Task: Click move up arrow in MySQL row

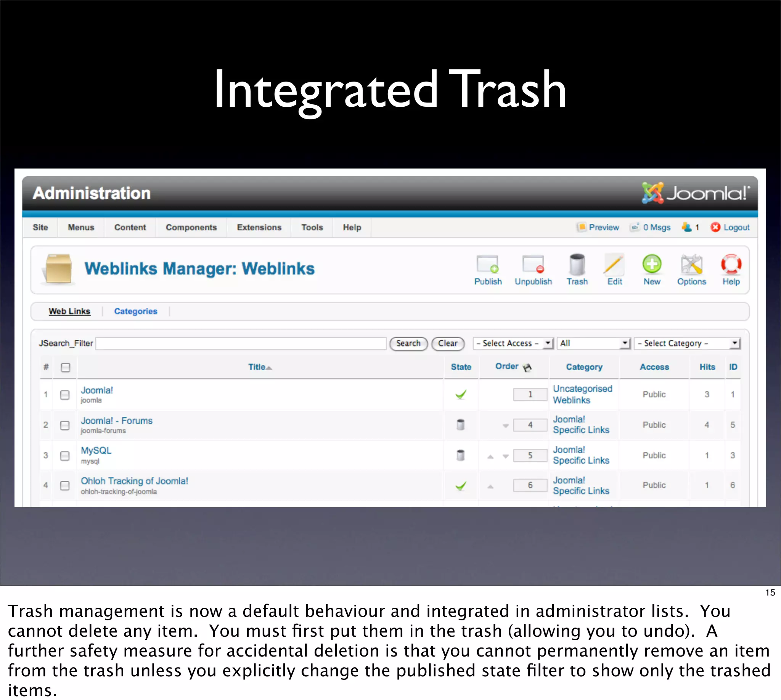Action: (x=490, y=456)
